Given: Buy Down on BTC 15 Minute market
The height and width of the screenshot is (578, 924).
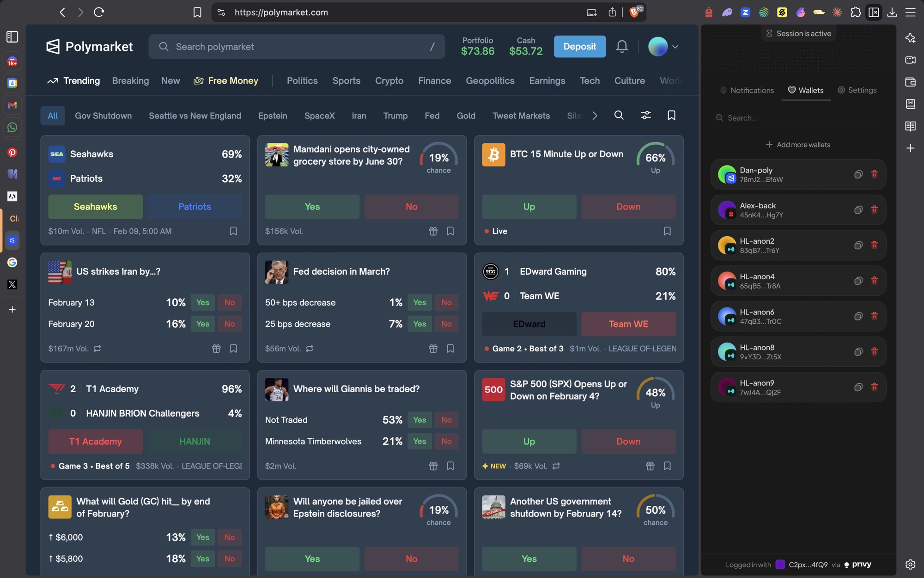Looking at the screenshot, I should pos(628,207).
